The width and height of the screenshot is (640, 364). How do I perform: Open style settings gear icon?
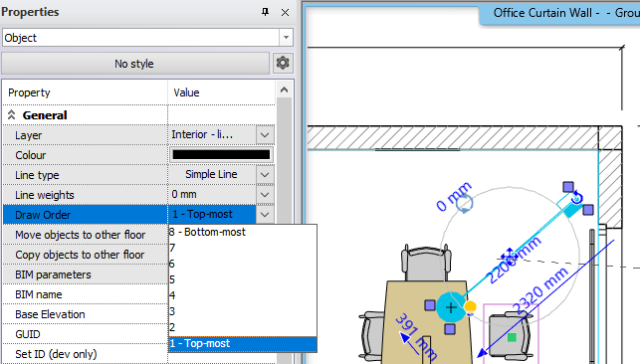point(283,64)
